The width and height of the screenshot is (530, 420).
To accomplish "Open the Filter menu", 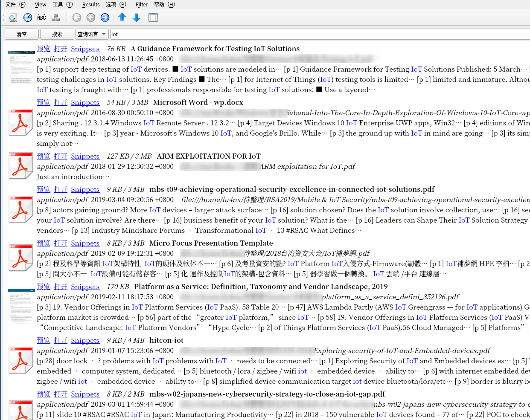I will 142,4.
